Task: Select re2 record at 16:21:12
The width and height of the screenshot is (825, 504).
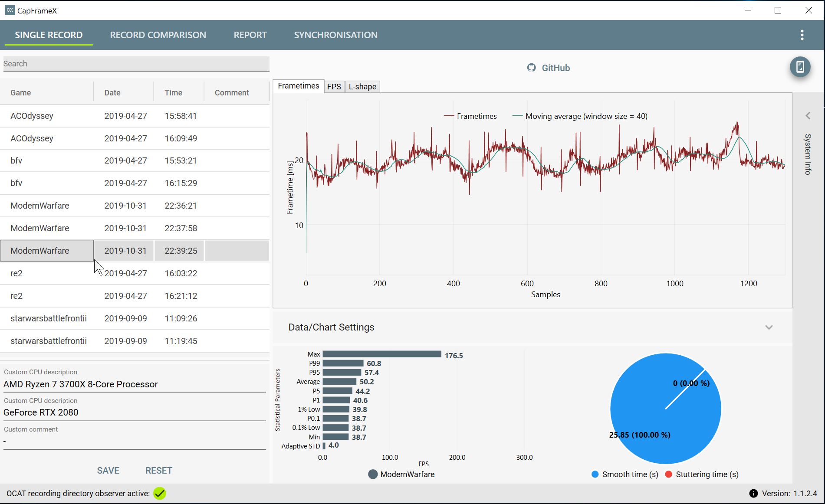Action: 135,296
